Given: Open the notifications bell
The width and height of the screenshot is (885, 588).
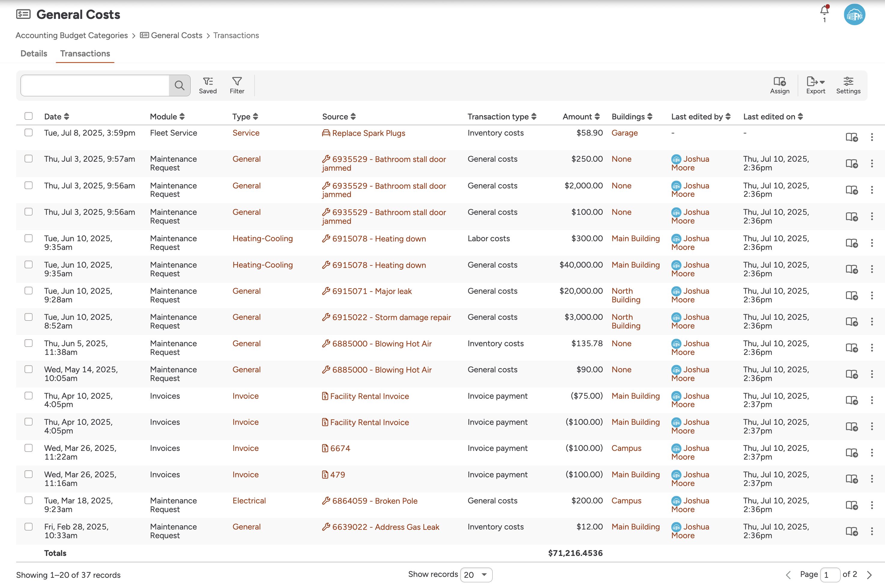Looking at the screenshot, I should 824,11.
